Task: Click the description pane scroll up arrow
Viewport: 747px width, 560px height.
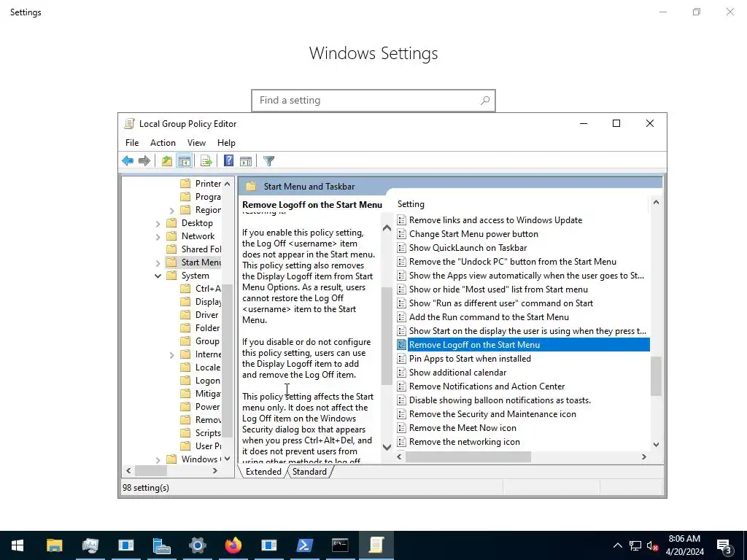Action: (x=387, y=228)
